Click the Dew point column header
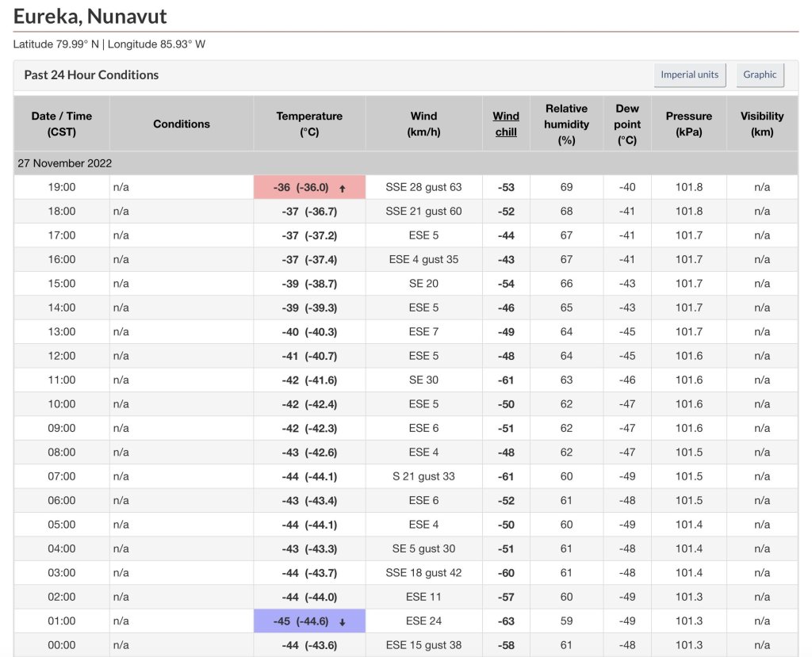Image resolution: width=812 pixels, height=657 pixels. (x=626, y=124)
